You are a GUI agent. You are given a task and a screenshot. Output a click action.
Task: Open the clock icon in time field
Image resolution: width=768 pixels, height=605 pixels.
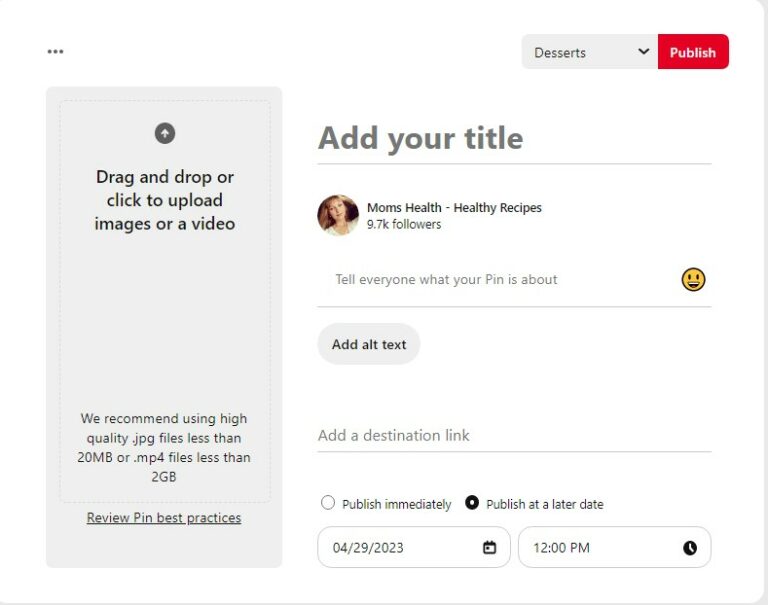click(x=690, y=548)
